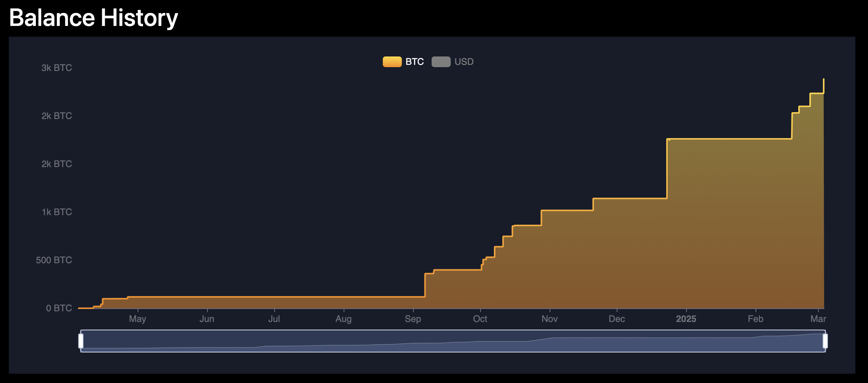Click the 0 BTC y-axis label

point(59,308)
